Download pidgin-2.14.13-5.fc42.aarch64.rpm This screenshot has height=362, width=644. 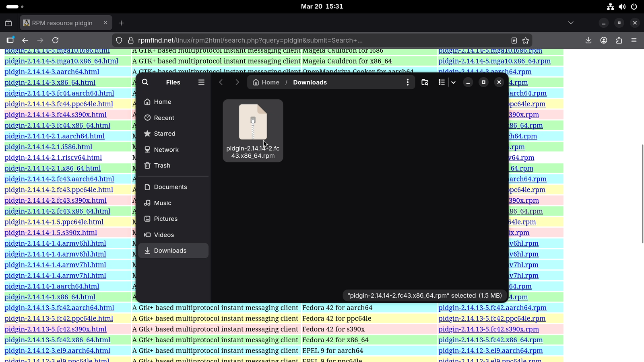point(493,308)
